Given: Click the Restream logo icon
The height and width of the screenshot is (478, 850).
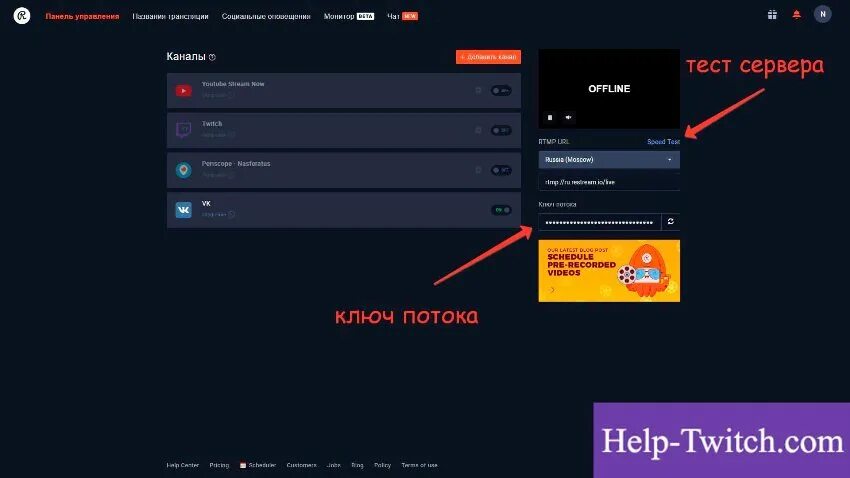Looking at the screenshot, I should point(22,16).
